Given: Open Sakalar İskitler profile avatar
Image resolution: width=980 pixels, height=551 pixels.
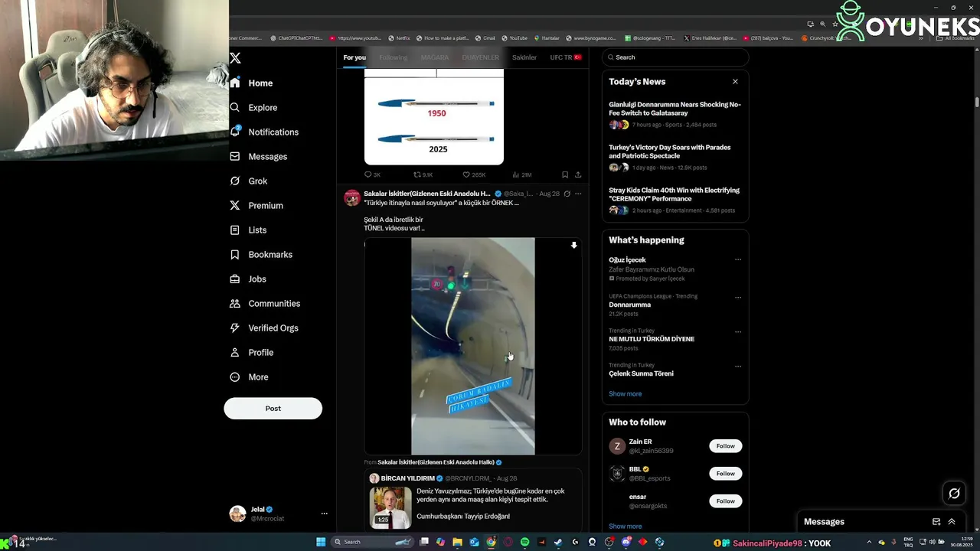Looking at the screenshot, I should pyautogui.click(x=352, y=197).
